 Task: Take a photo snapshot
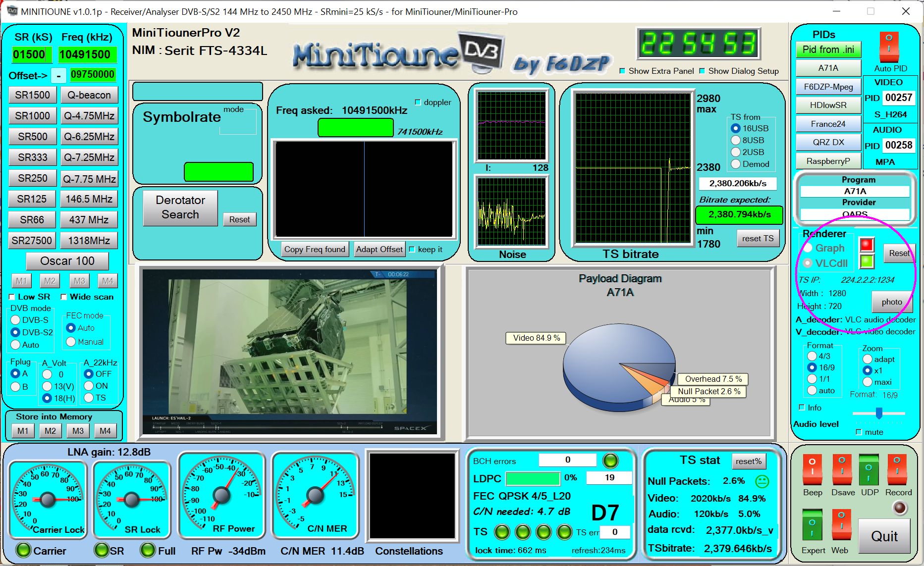click(x=892, y=302)
